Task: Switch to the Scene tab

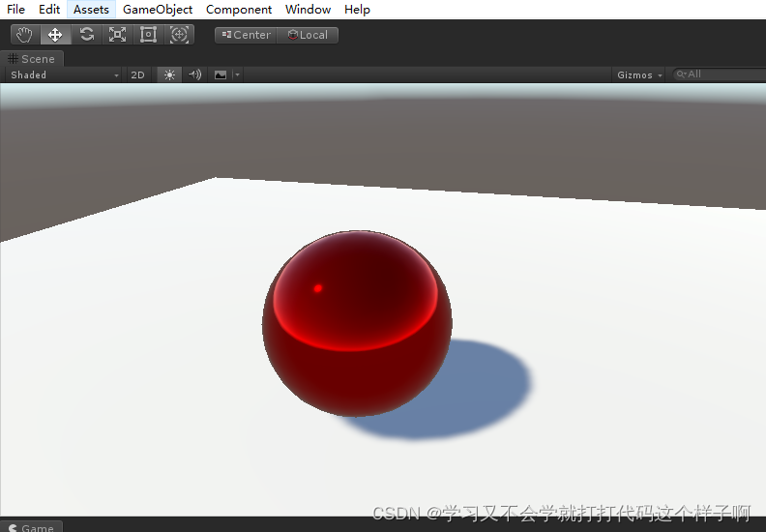Action: coord(32,59)
